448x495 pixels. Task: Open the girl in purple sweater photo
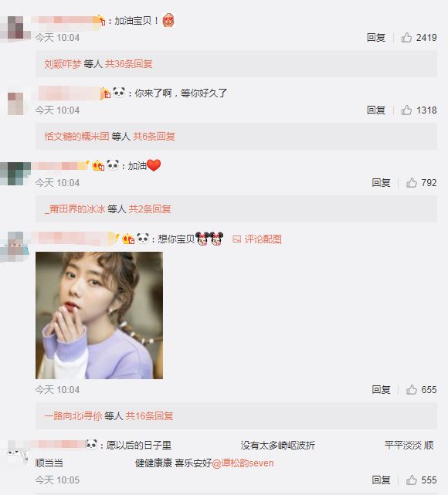click(x=99, y=315)
